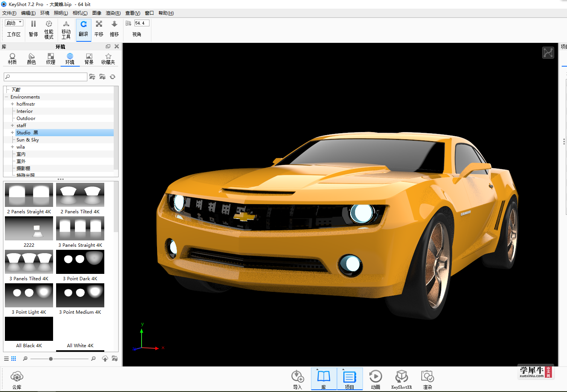Image resolution: width=567 pixels, height=392 pixels.
Task: Open the Render (渲染) menu
Action: coord(113,13)
